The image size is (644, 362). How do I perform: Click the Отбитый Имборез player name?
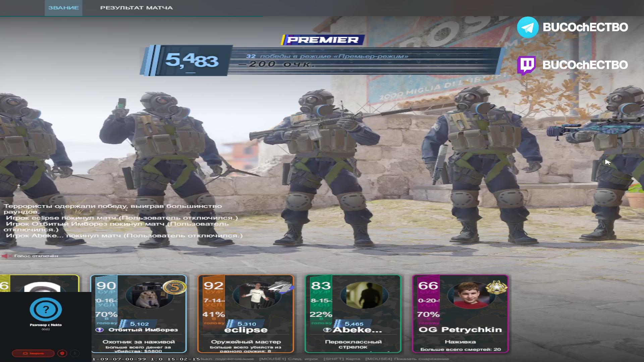[x=143, y=330]
